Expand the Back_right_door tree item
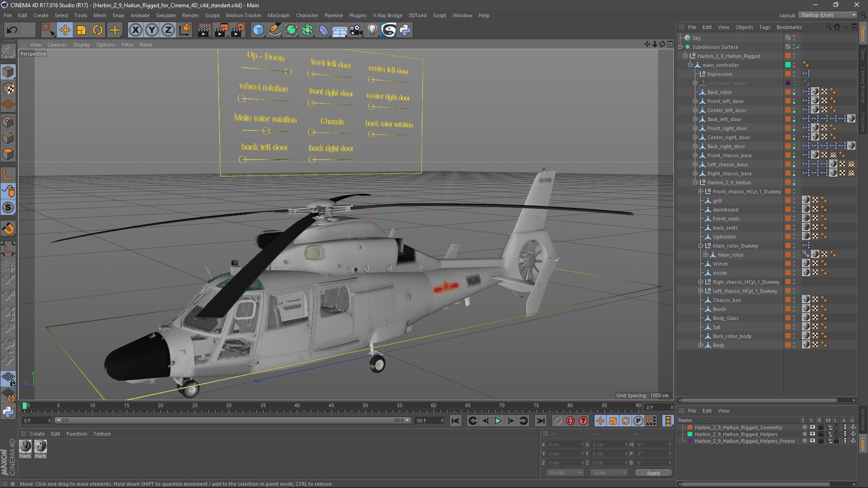This screenshot has height=488, width=868. pyautogui.click(x=695, y=146)
